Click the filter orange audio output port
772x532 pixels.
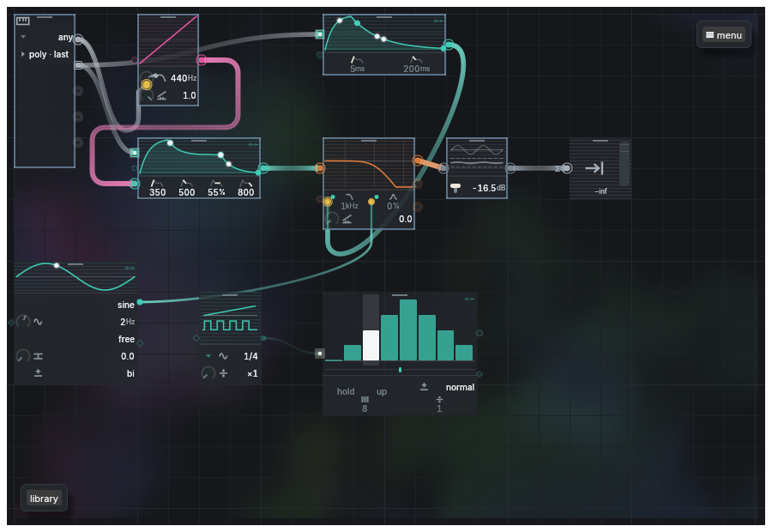pos(418,160)
